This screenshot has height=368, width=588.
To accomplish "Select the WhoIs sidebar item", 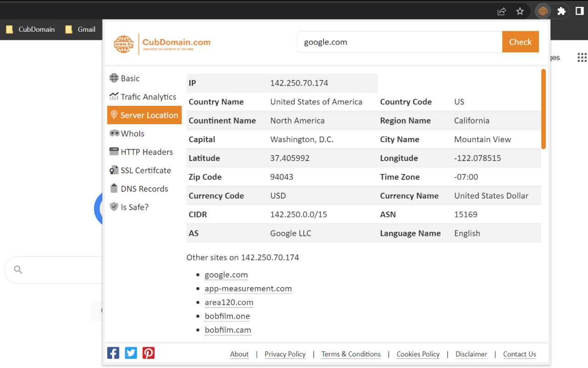I will click(132, 134).
